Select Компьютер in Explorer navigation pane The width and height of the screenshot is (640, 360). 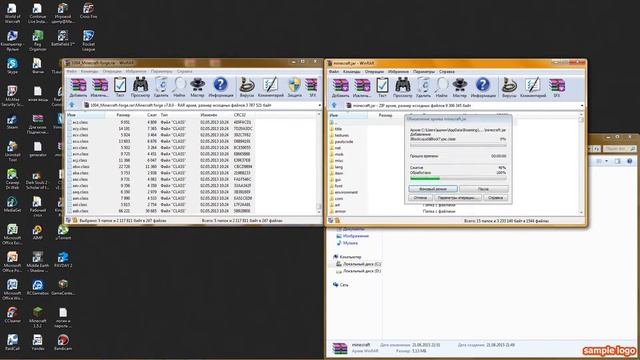(347, 257)
